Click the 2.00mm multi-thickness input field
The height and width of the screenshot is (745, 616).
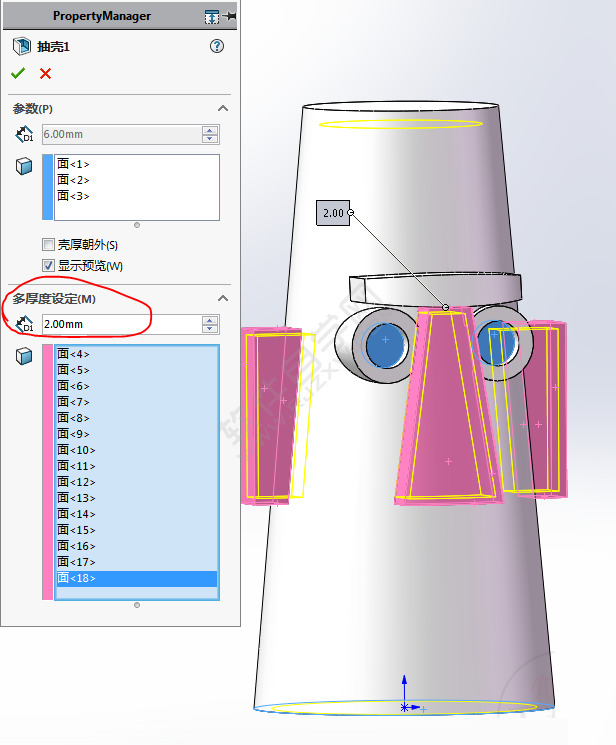click(x=122, y=325)
